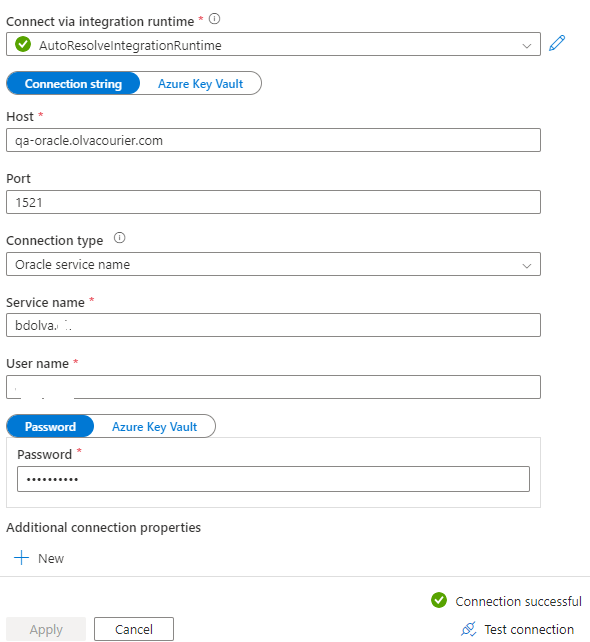Click the plus icon to add new property
The height and width of the screenshot is (642, 590).
pos(21,558)
